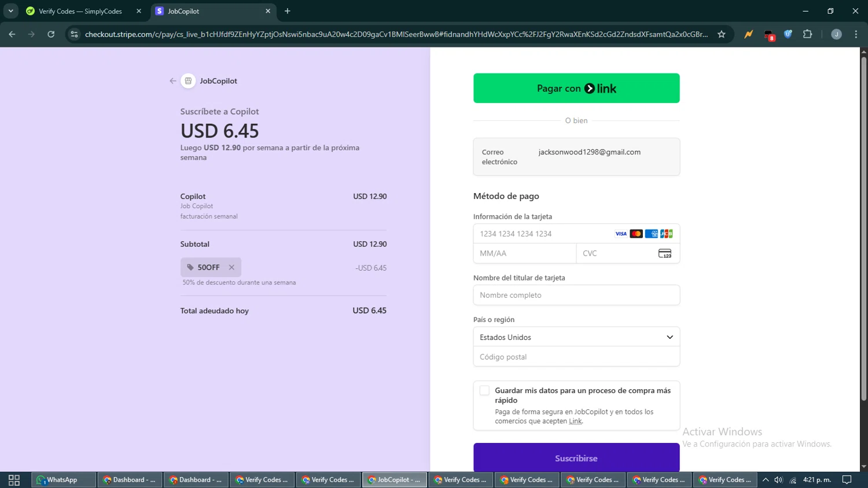Focus the cardholder full name field
The width and height of the screenshot is (868, 488).
tap(576, 295)
